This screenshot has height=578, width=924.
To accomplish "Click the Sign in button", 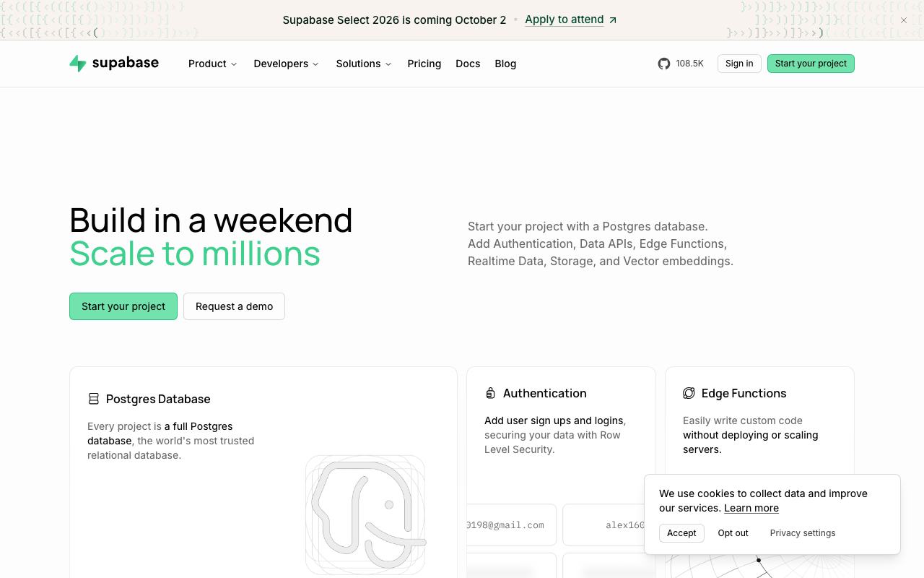I will (739, 64).
